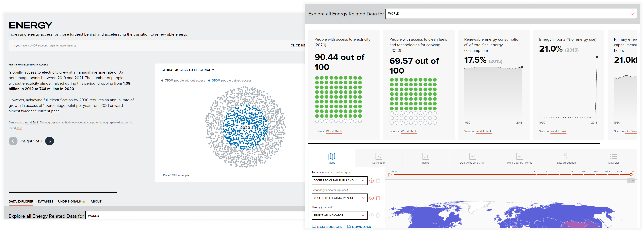Click the energy imports chart endpoint dot
The width and height of the screenshot is (644, 232).
click(597, 57)
